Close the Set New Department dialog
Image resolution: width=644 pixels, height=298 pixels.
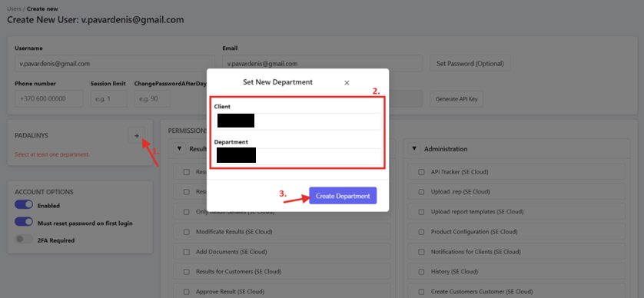pos(347,83)
